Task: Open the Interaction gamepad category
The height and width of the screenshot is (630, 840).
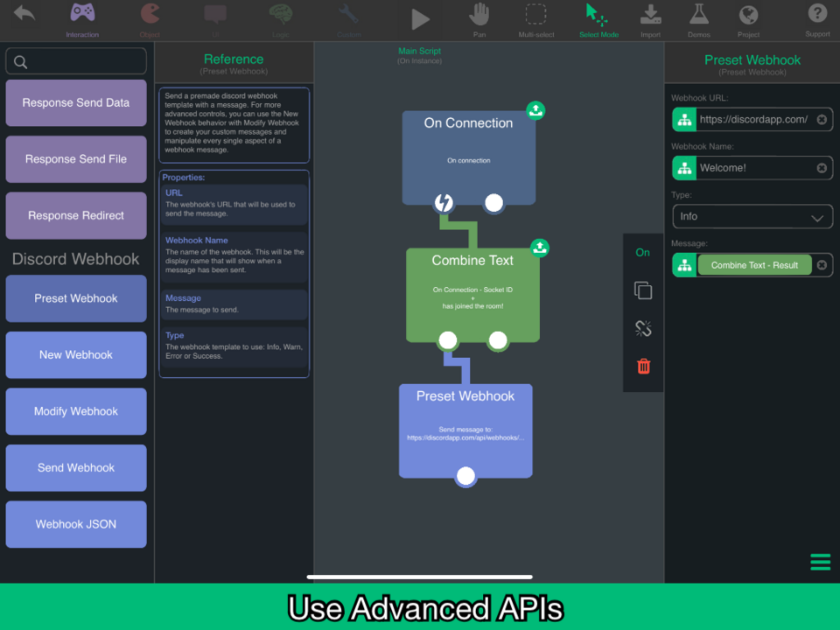Action: [x=82, y=20]
